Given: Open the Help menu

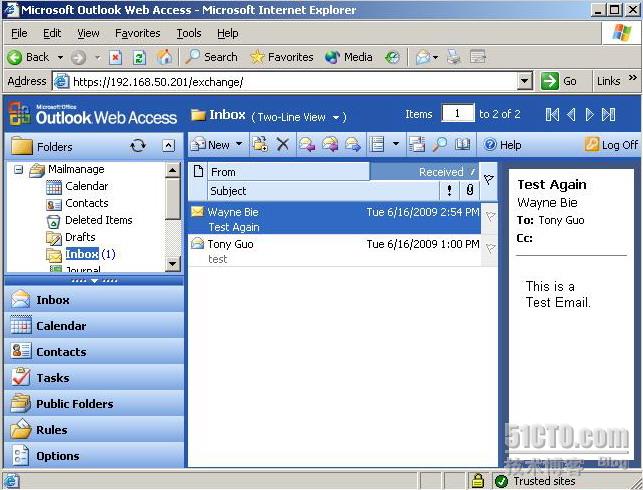Looking at the screenshot, I should (228, 33).
